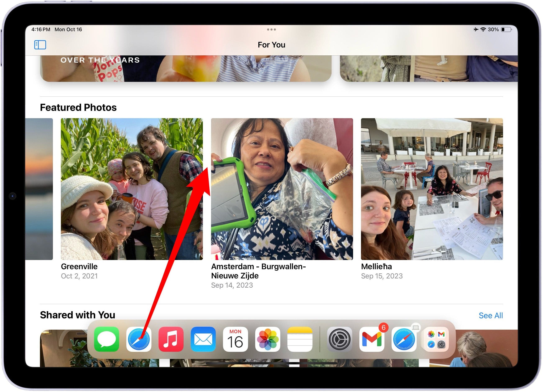This screenshot has width=543, height=392.
Task: Open multitasking three-dot menu at top
Action: tap(271, 29)
